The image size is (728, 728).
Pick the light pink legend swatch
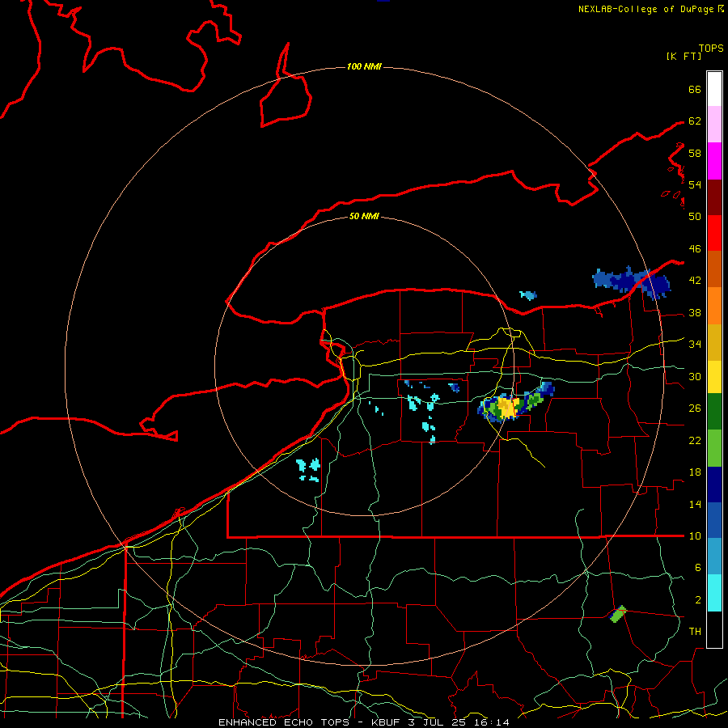click(x=714, y=125)
